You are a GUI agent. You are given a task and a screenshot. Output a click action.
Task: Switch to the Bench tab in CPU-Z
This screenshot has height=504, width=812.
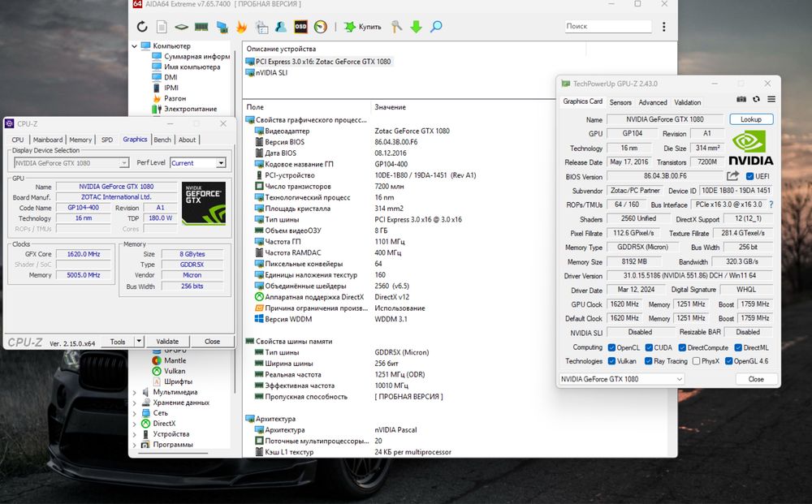pyautogui.click(x=162, y=140)
